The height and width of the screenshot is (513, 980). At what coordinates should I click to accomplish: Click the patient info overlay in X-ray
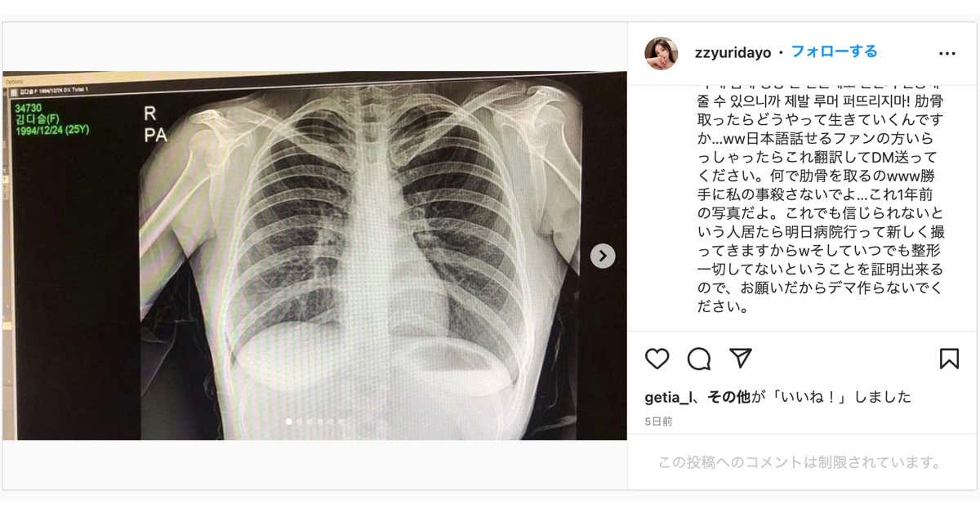[49, 119]
